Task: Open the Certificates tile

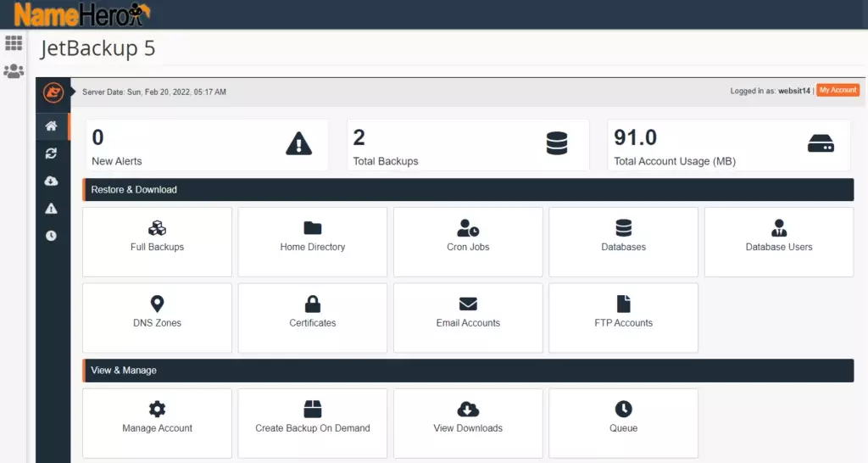Action: 313,317
